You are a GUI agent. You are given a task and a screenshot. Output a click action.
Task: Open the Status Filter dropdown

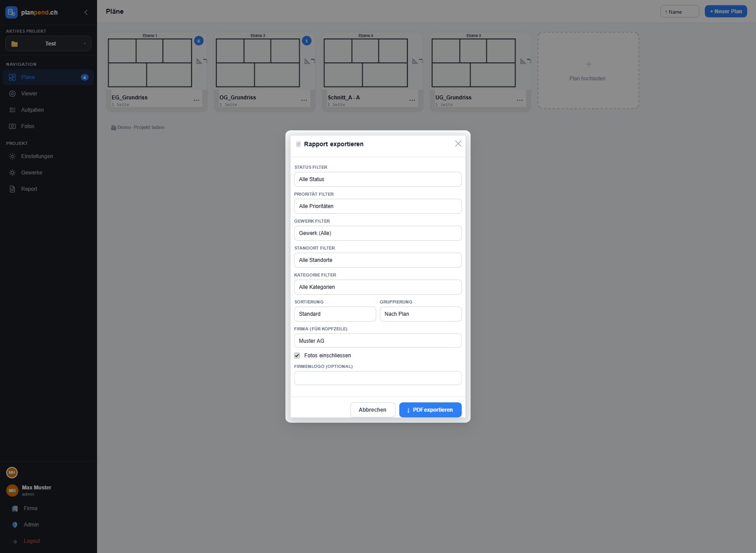click(378, 179)
